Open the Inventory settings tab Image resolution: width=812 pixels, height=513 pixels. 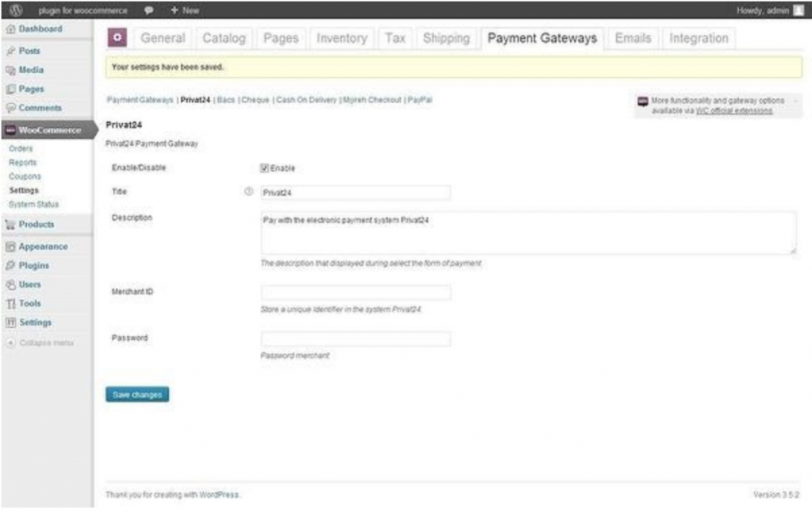342,38
